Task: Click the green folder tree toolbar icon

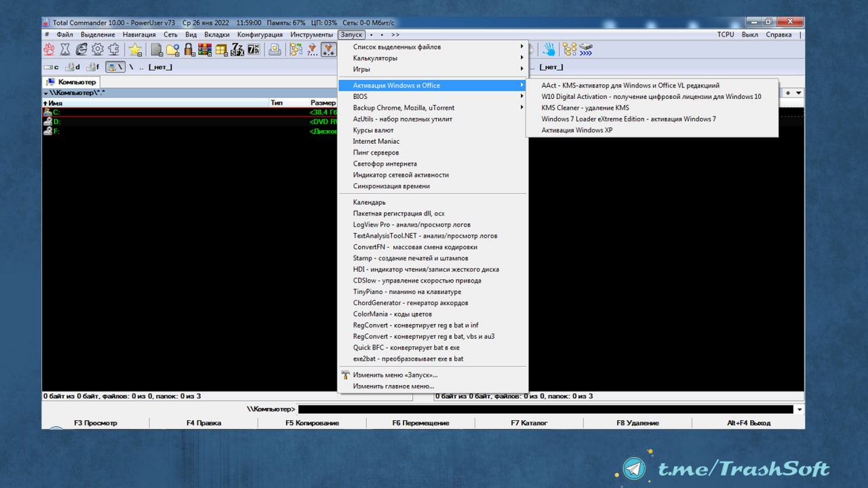Action: [x=296, y=49]
